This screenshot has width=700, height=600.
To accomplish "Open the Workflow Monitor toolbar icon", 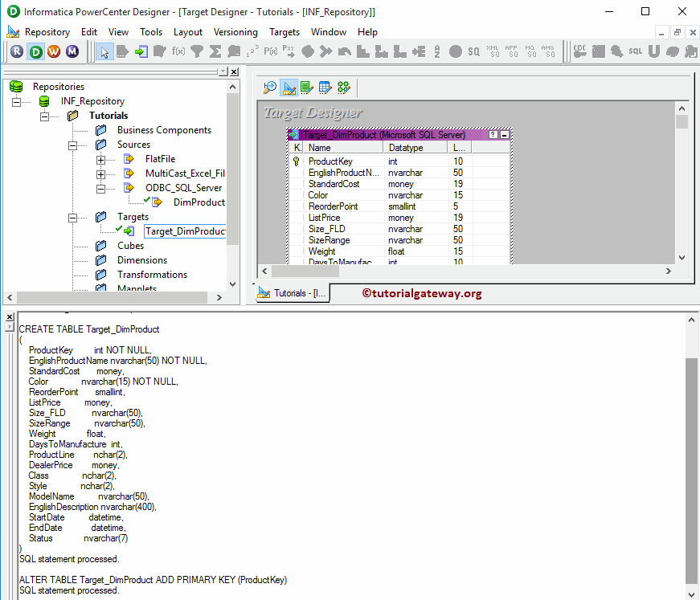I will (72, 51).
